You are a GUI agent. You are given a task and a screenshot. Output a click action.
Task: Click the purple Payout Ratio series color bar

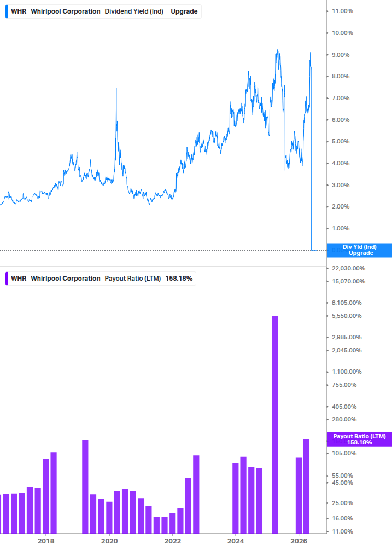click(7, 279)
